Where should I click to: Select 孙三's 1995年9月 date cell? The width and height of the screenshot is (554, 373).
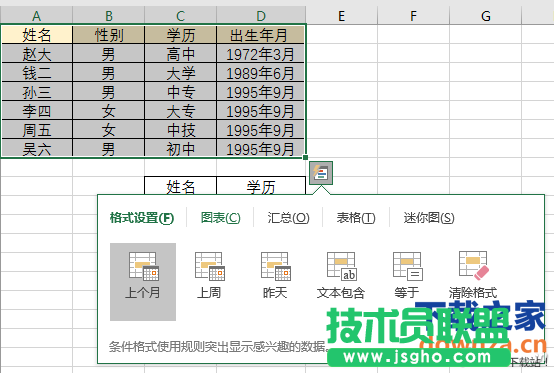coord(261,92)
